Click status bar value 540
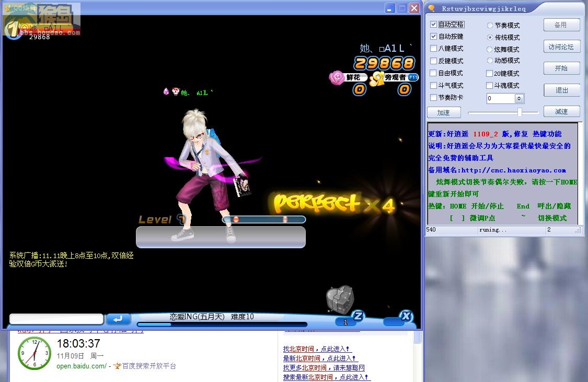 [x=431, y=229]
